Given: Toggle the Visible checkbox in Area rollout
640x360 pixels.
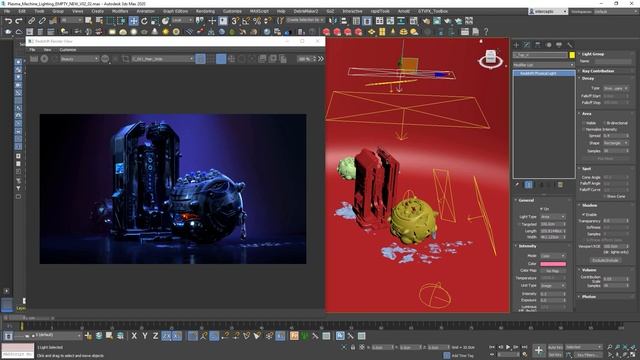Looking at the screenshot, I should click(x=584, y=123).
